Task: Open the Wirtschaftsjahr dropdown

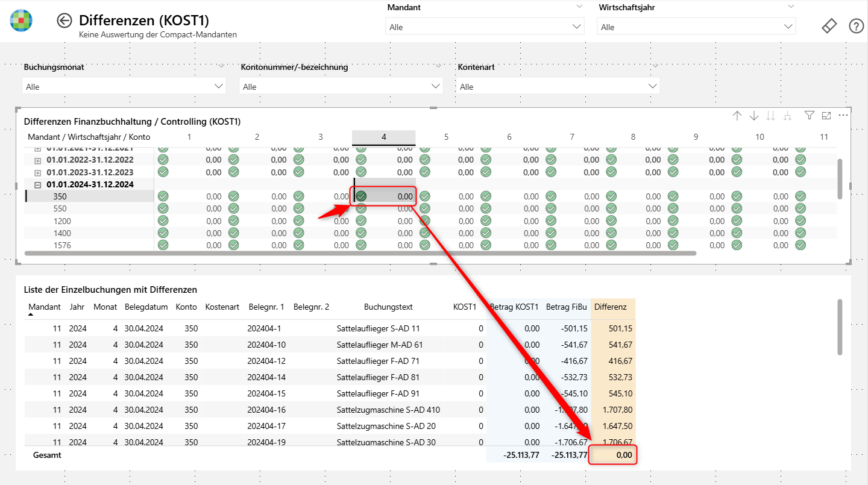Action: point(696,27)
